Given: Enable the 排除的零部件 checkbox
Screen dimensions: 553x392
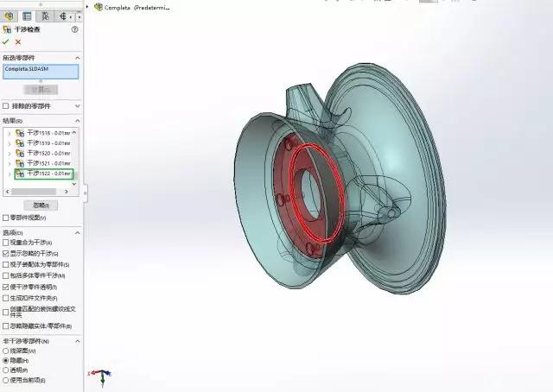Looking at the screenshot, I should coord(6,106).
